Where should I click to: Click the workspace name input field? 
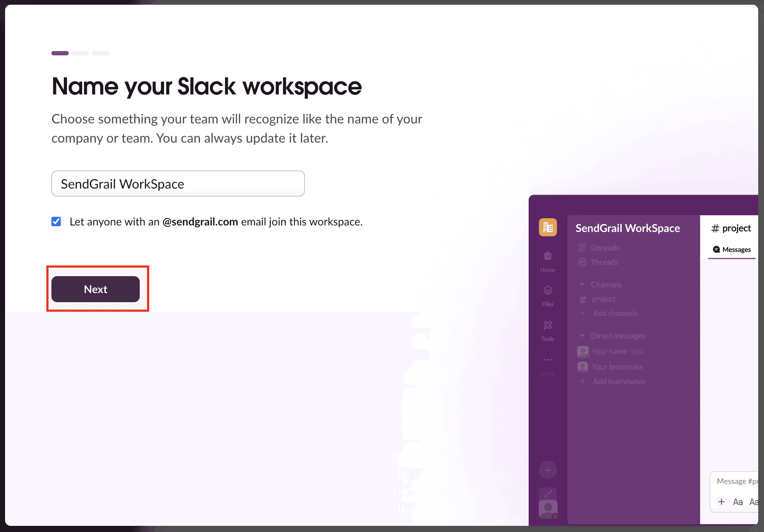[x=178, y=183]
